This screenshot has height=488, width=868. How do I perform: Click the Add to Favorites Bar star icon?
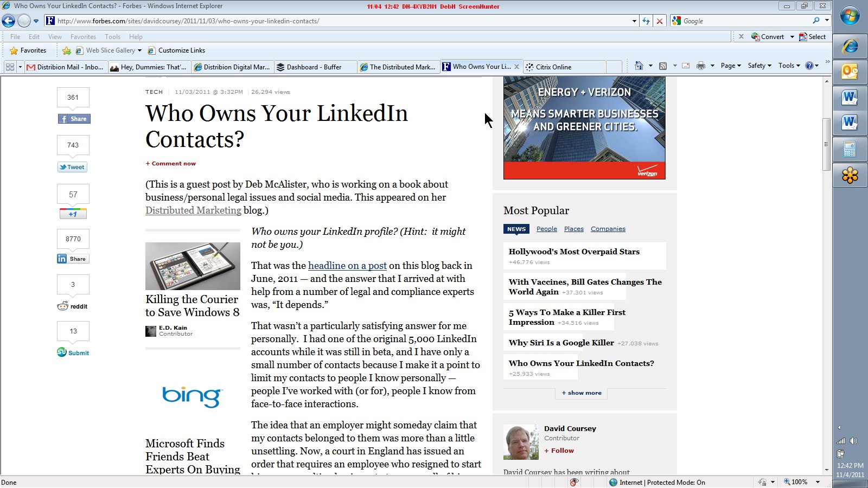pyautogui.click(x=67, y=50)
